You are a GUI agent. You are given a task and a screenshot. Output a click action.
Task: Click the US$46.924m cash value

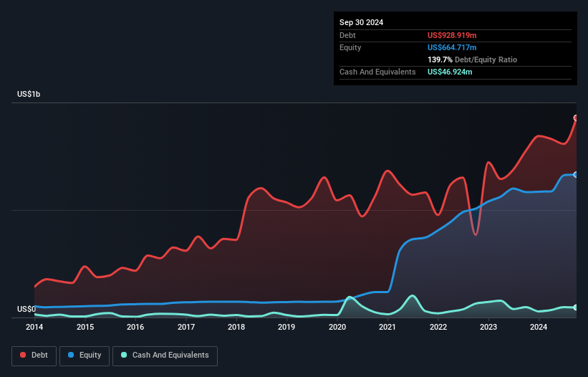pos(450,72)
